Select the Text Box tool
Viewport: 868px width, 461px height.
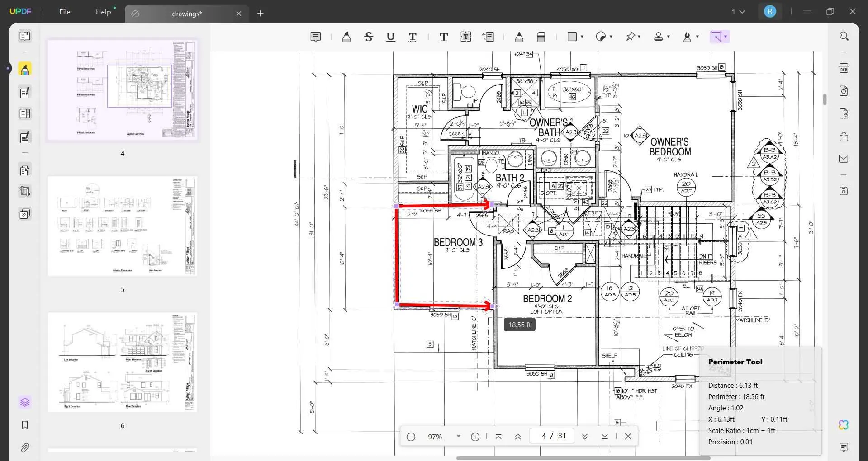coord(466,37)
